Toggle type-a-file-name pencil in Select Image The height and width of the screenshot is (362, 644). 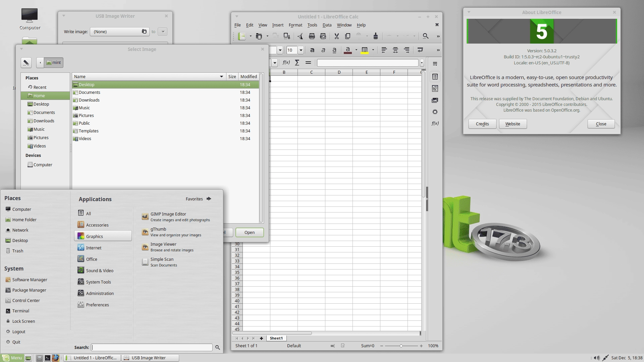[x=26, y=63]
